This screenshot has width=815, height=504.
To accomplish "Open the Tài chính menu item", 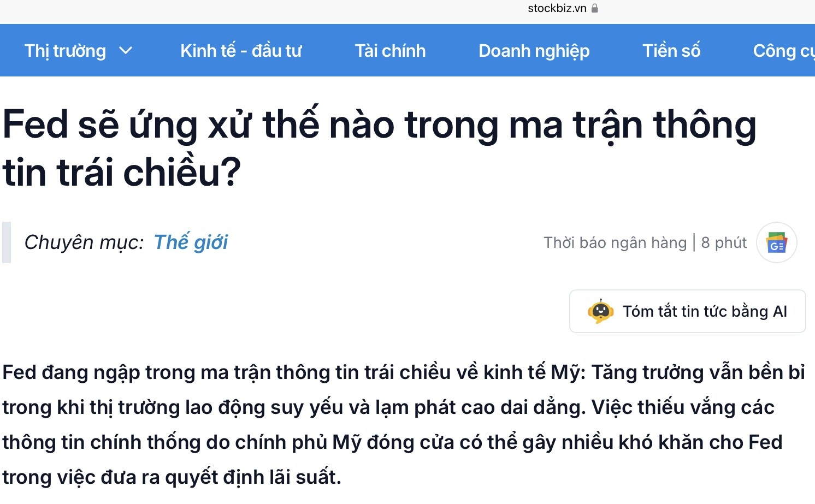I will coord(390,51).
